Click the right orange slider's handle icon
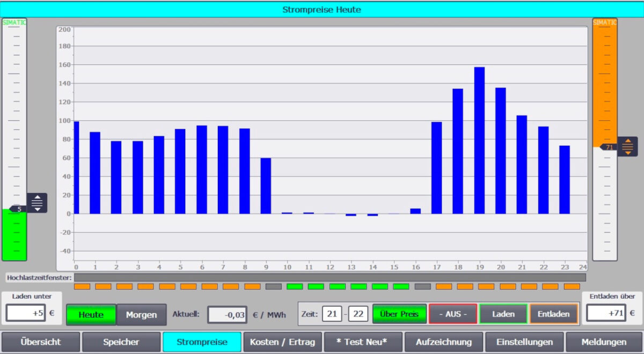The width and height of the screenshot is (644, 354). tap(627, 146)
